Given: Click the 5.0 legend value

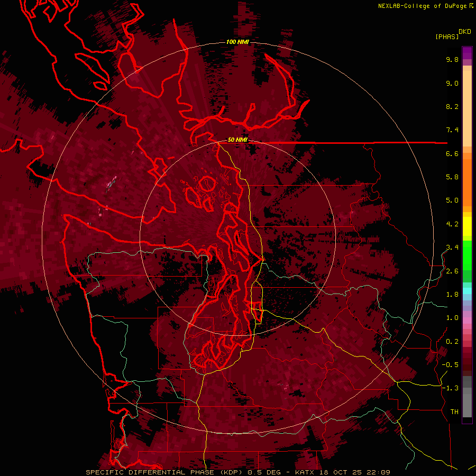Looking at the screenshot, I should click(452, 200).
